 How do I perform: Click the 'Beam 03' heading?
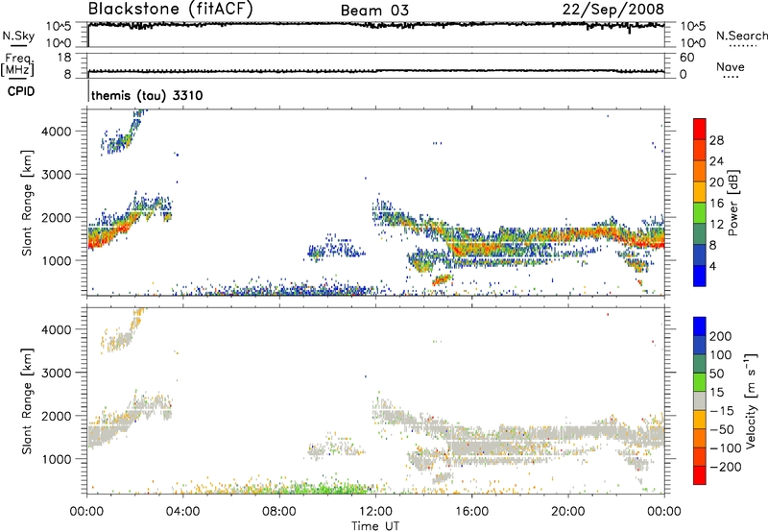[374, 11]
